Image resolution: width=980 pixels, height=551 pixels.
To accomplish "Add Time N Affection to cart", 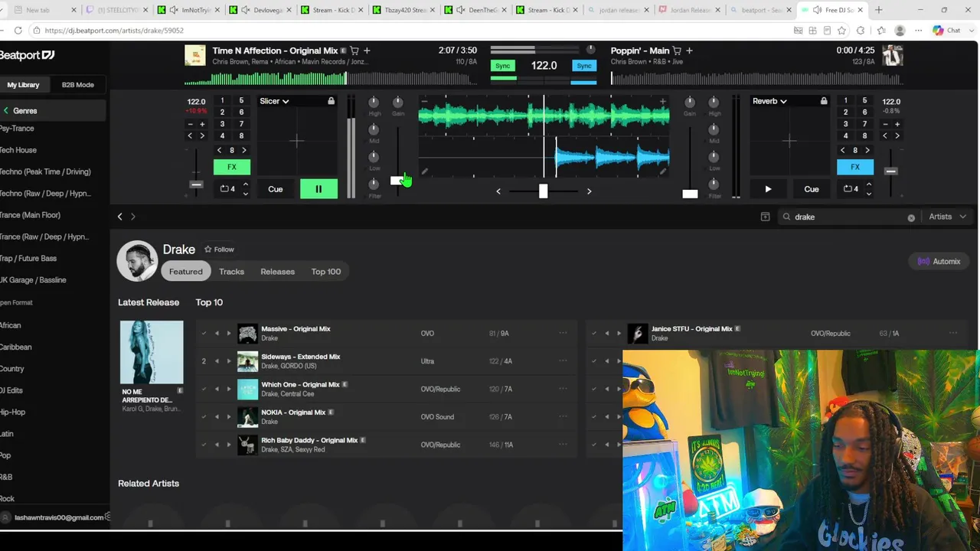I will [354, 51].
